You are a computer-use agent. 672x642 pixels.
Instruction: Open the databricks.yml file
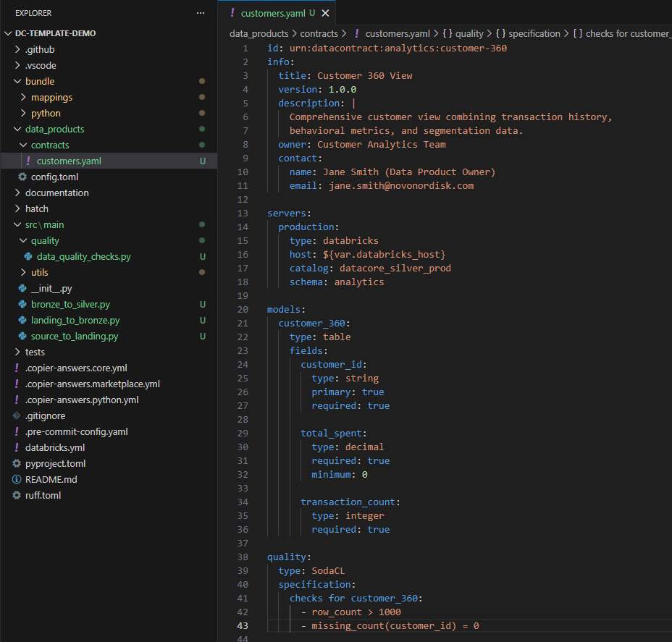(55, 447)
